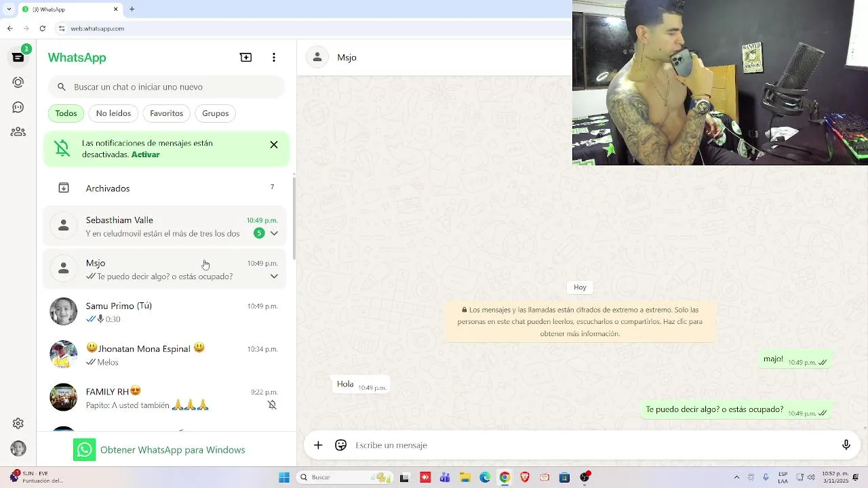
Task: Click the archive box icon
Action: (64, 188)
